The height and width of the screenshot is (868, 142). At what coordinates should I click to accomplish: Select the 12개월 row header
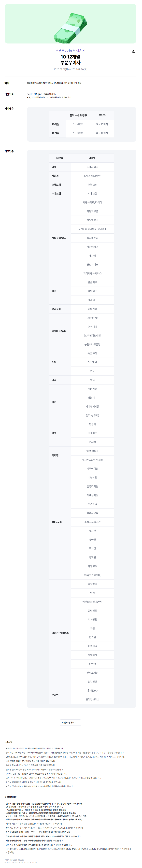coord(55,133)
